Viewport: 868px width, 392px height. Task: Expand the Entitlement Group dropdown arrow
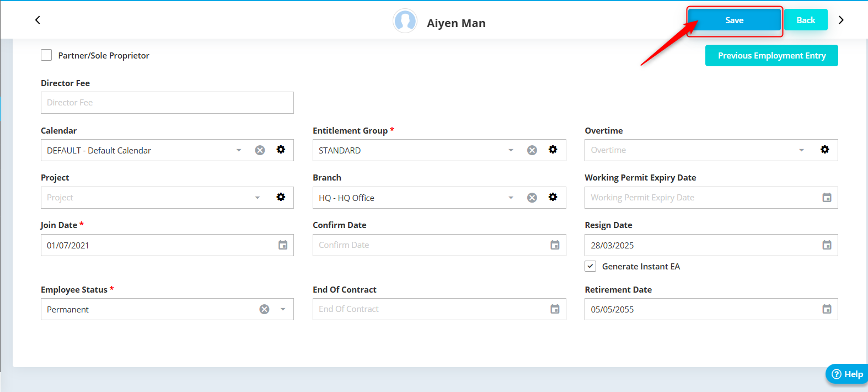(511, 150)
